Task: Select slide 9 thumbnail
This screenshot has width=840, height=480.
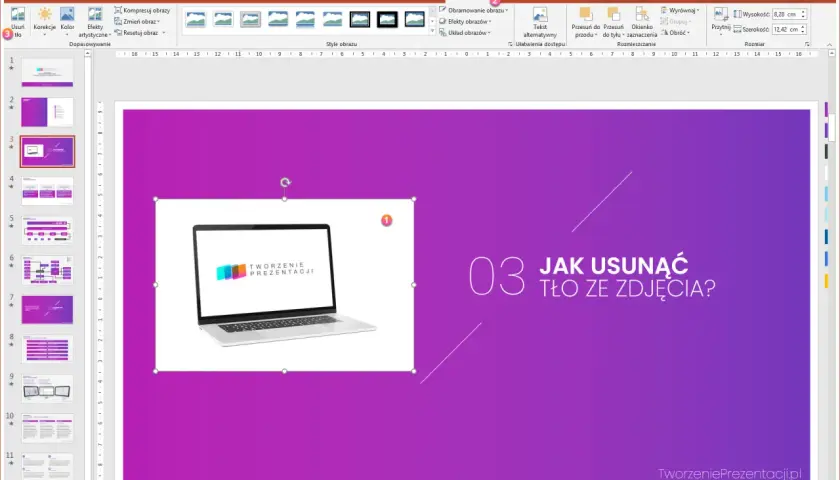Action: pyautogui.click(x=47, y=389)
